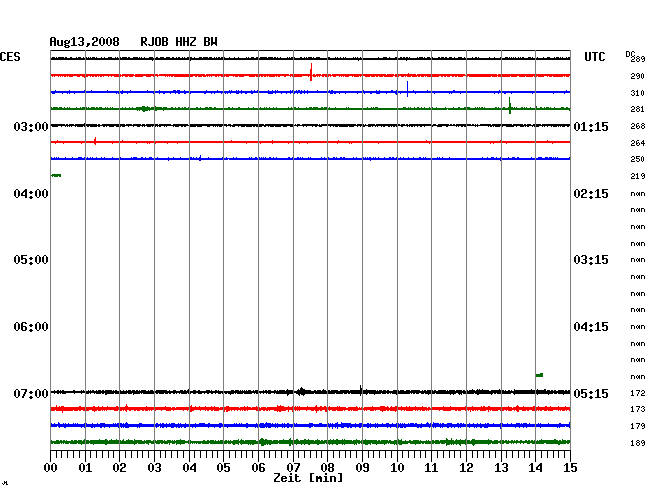Select the DC value 290

[638, 76]
